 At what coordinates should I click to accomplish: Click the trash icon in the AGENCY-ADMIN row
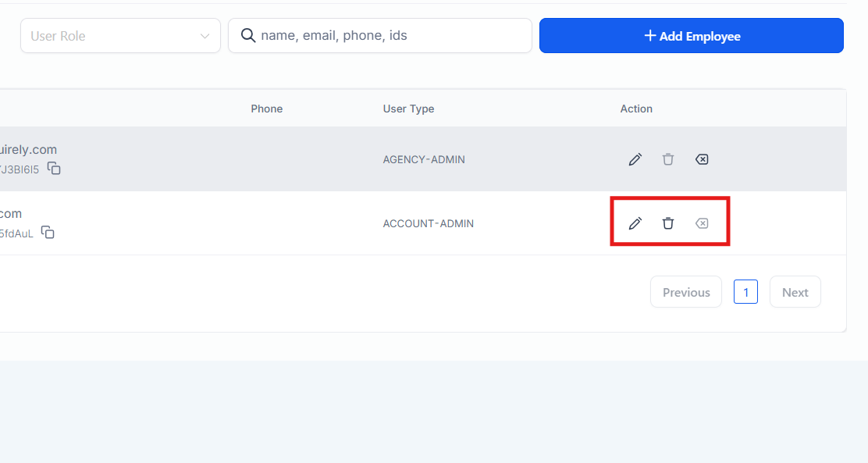tap(668, 159)
